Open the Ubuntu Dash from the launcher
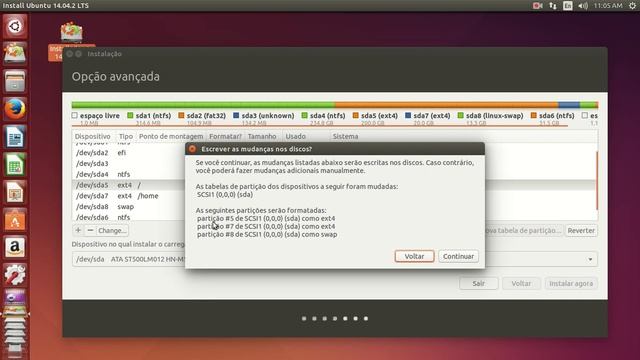640x360 pixels. [15, 27]
